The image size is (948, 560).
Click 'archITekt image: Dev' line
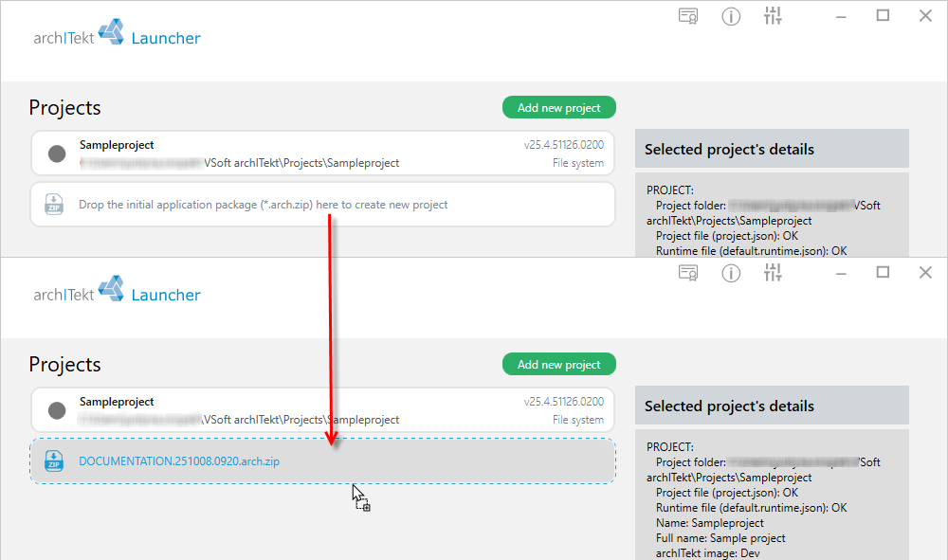[708, 553]
